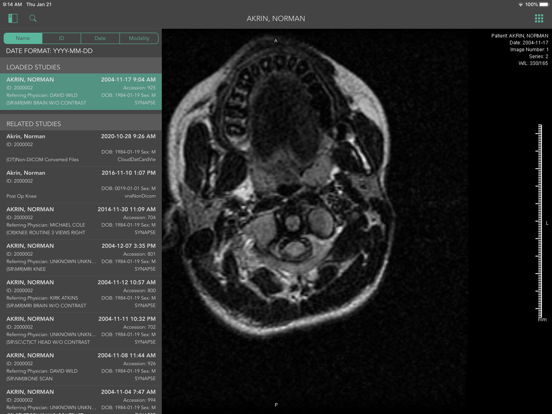
Task: Open Post Op Knee study from 2016-11-10
Action: click(81, 184)
